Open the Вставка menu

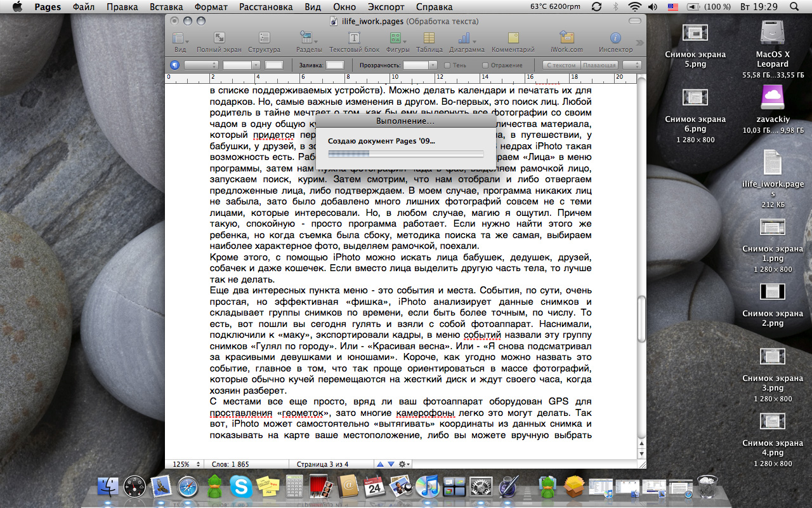click(166, 7)
